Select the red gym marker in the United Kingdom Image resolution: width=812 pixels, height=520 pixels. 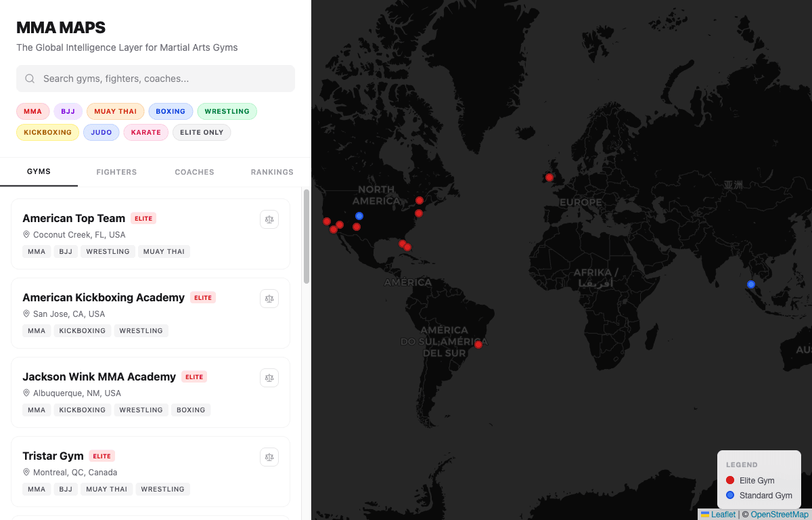(549, 177)
